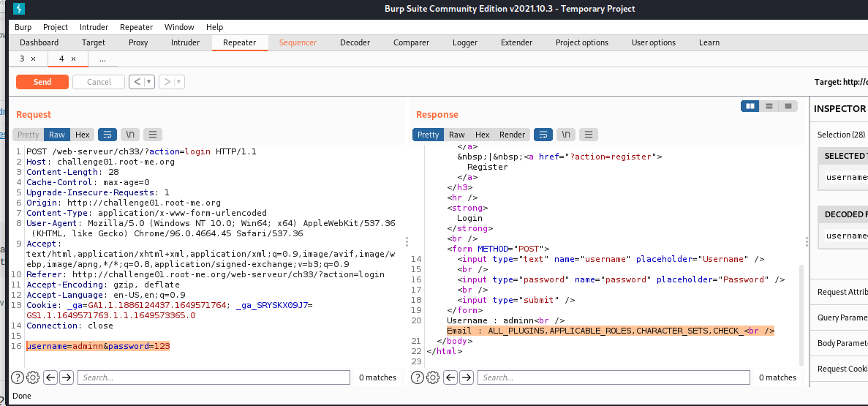
Task: Open the Help menu
Action: coord(214,27)
